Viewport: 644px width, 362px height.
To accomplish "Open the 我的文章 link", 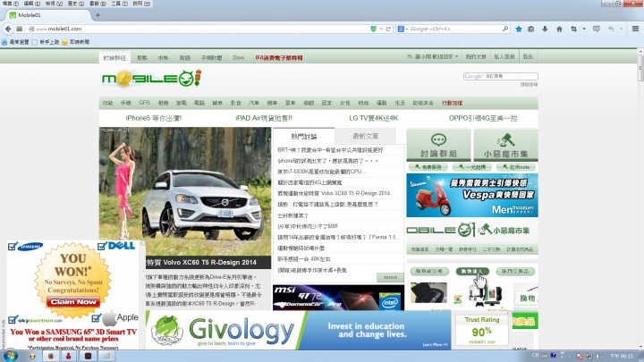I will 476,56.
